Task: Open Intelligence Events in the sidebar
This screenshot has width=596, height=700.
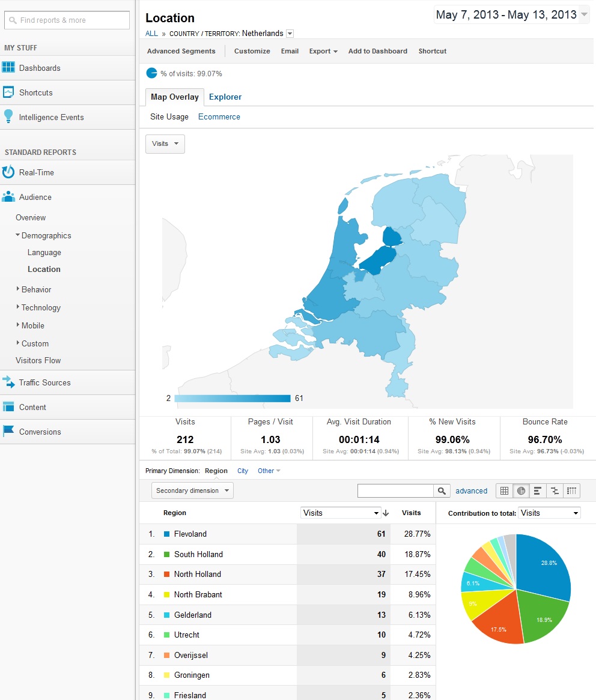Action: click(x=51, y=117)
